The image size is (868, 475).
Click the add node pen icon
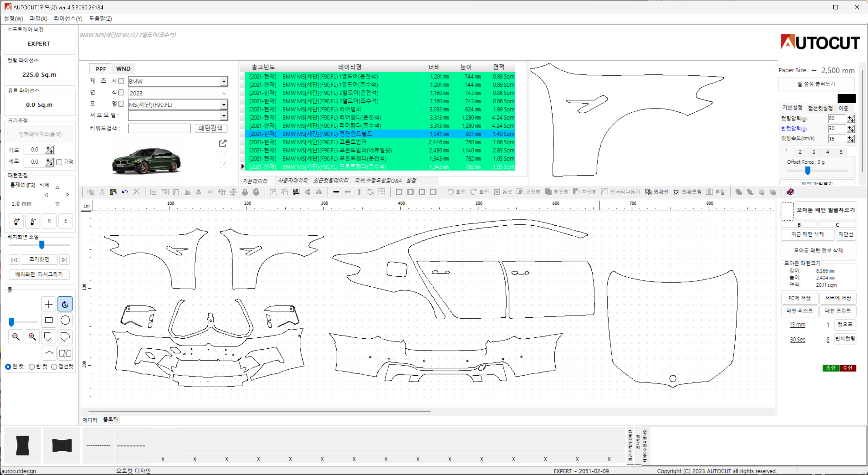[x=16, y=221]
